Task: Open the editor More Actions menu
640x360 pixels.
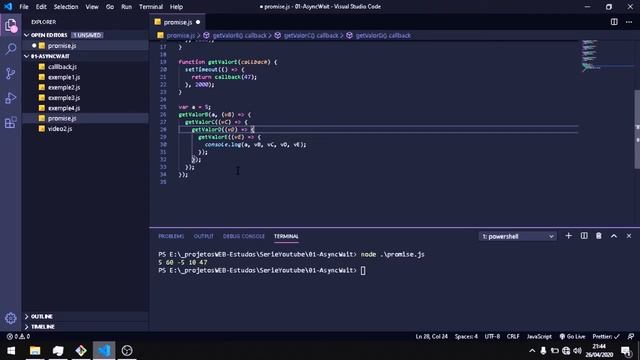Action: click(629, 22)
